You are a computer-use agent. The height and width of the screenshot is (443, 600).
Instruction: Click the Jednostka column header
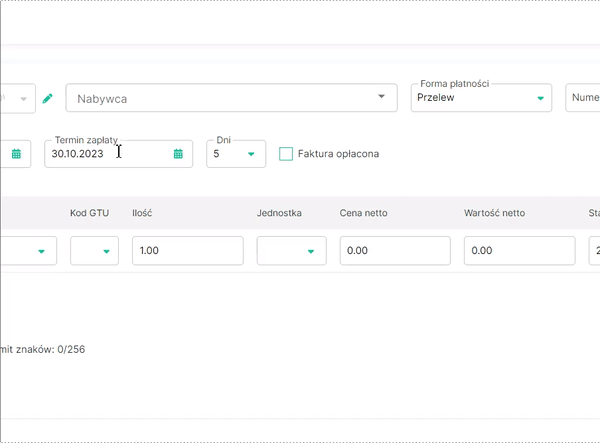point(279,213)
